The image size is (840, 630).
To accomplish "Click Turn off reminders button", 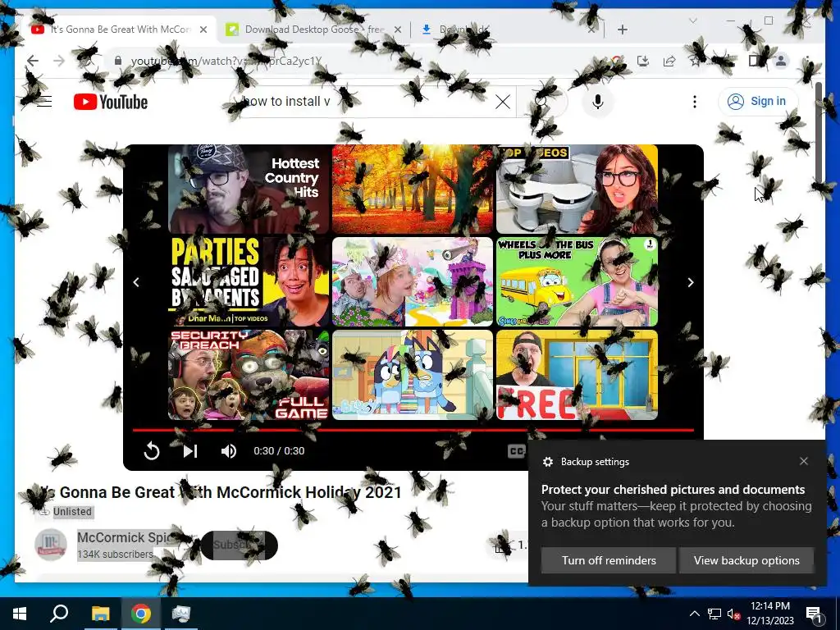I will coord(609,560).
